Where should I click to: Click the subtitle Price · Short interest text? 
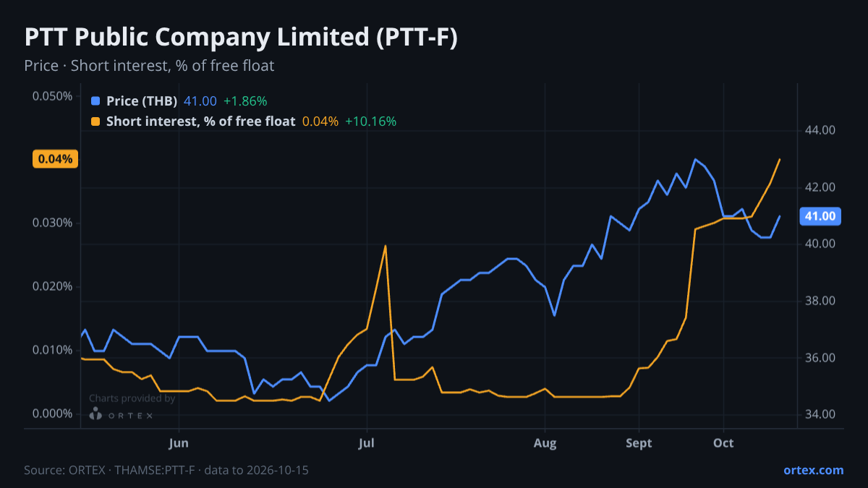coord(149,66)
